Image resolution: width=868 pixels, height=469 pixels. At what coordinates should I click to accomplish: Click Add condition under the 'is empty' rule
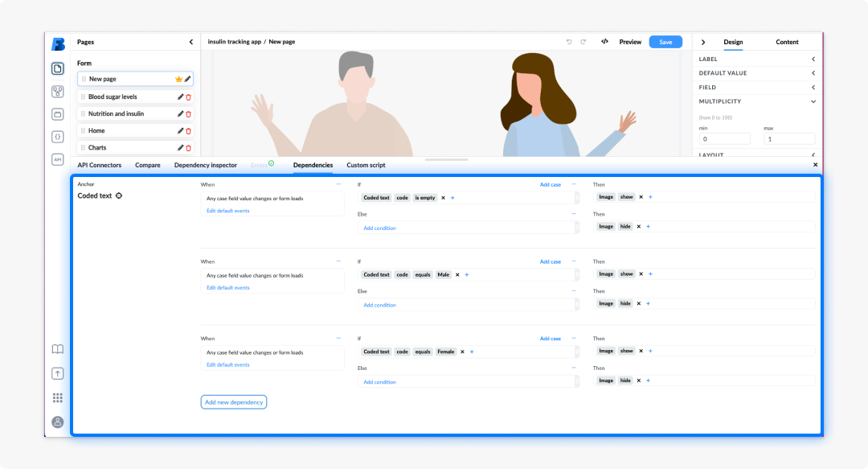click(x=379, y=228)
